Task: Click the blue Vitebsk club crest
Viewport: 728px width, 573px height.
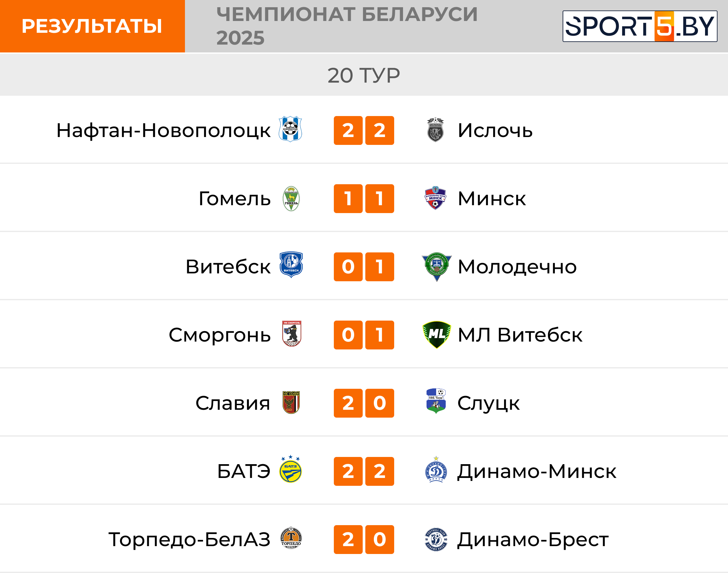Action: coord(291,265)
